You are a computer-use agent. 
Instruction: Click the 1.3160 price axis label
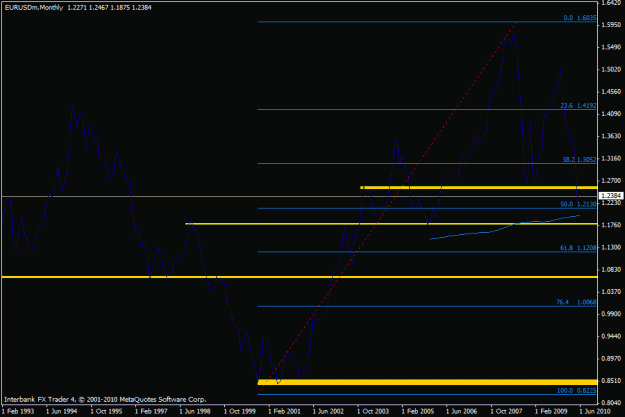tap(611, 158)
